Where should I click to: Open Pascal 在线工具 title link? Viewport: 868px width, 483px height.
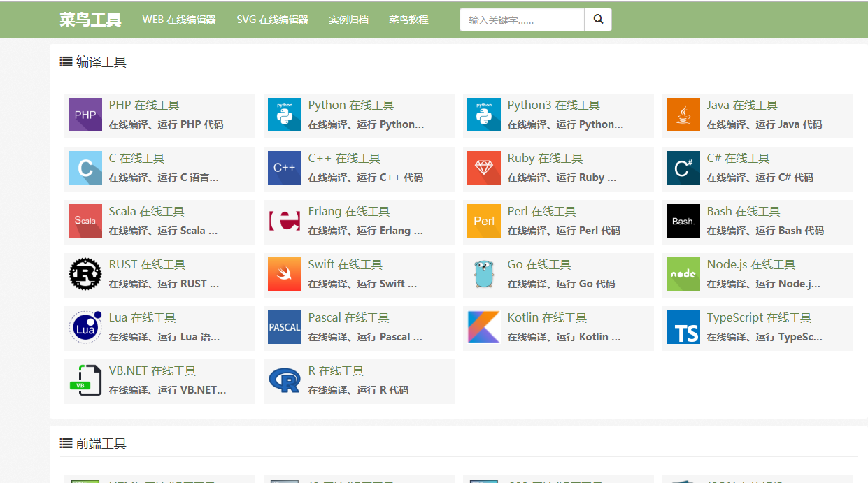348,318
